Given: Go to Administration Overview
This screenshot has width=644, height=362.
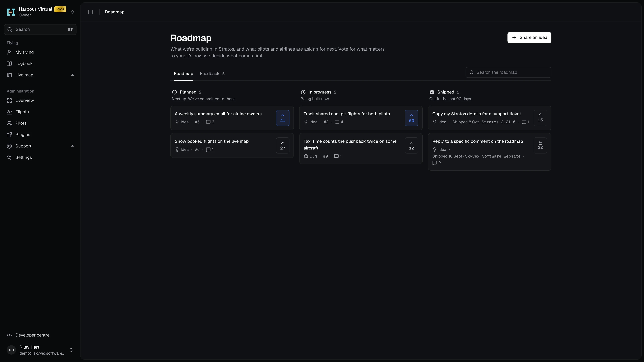Looking at the screenshot, I should tap(40, 100).
